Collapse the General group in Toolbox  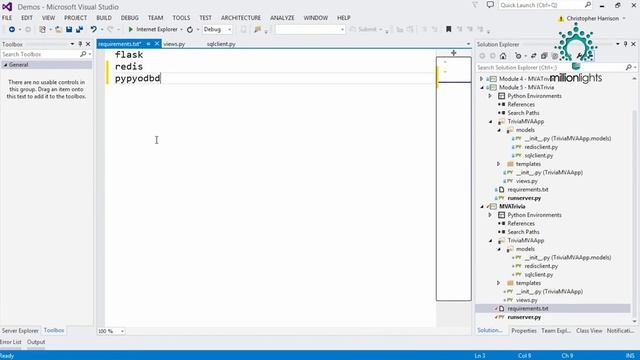pos(5,65)
